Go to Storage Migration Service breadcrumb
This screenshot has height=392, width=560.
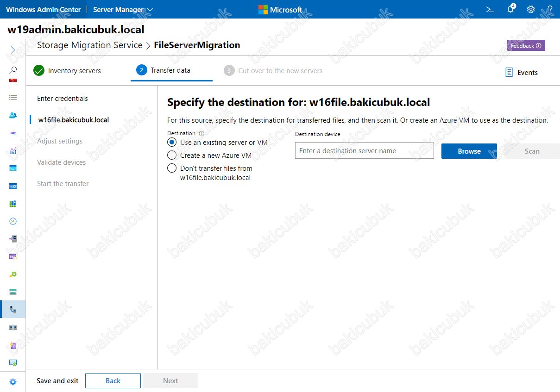[x=90, y=45]
